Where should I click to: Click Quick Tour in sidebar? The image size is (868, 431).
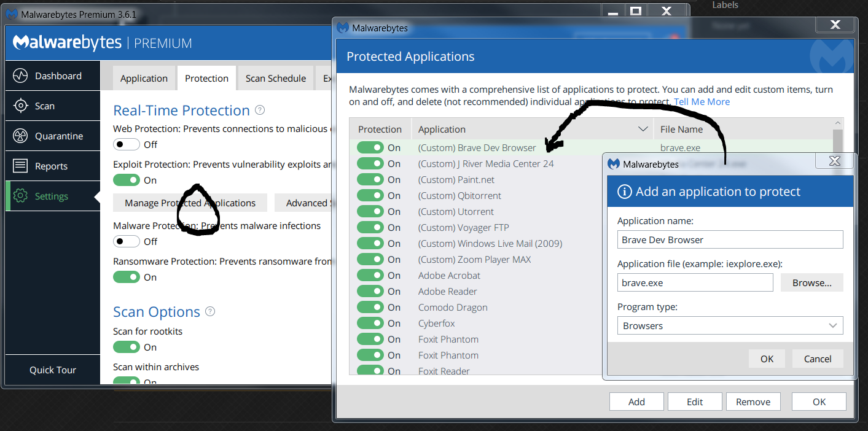(53, 370)
